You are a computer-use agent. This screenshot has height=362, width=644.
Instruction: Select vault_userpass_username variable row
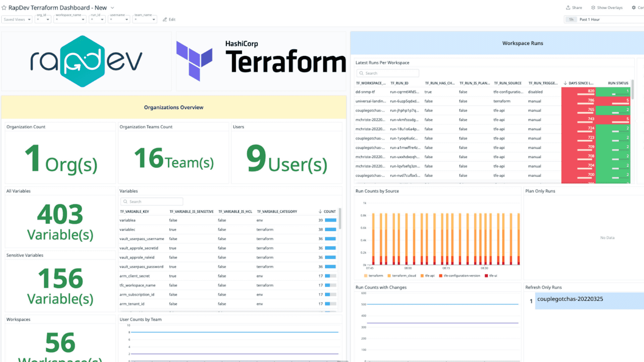pyautogui.click(x=228, y=239)
